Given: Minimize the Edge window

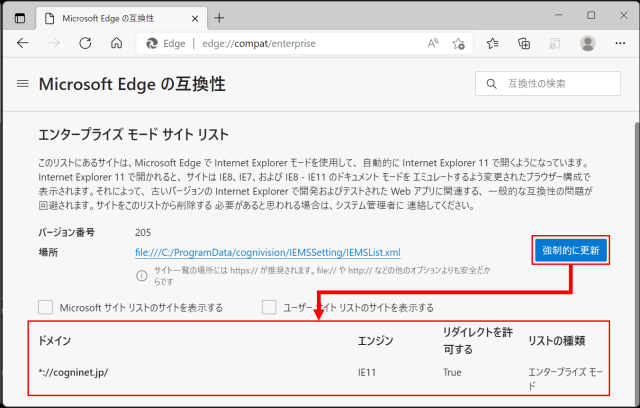Looking at the screenshot, I should click(559, 15).
